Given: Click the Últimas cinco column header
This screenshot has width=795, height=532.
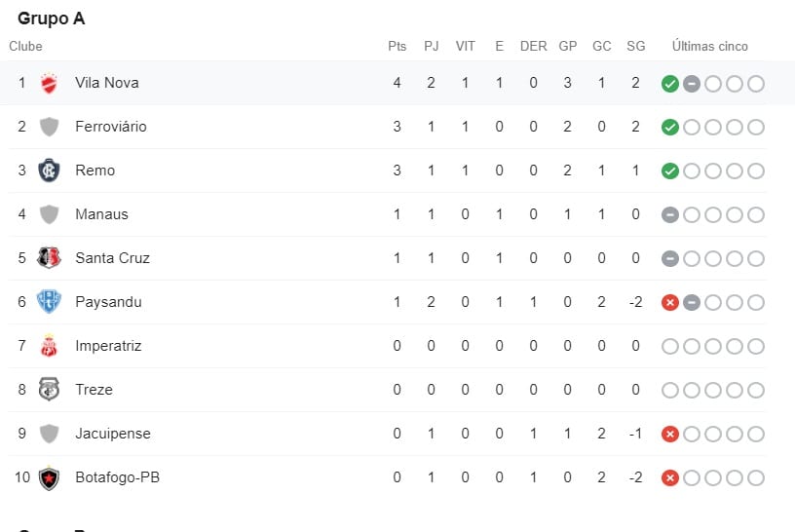Looking at the screenshot, I should click(709, 46).
